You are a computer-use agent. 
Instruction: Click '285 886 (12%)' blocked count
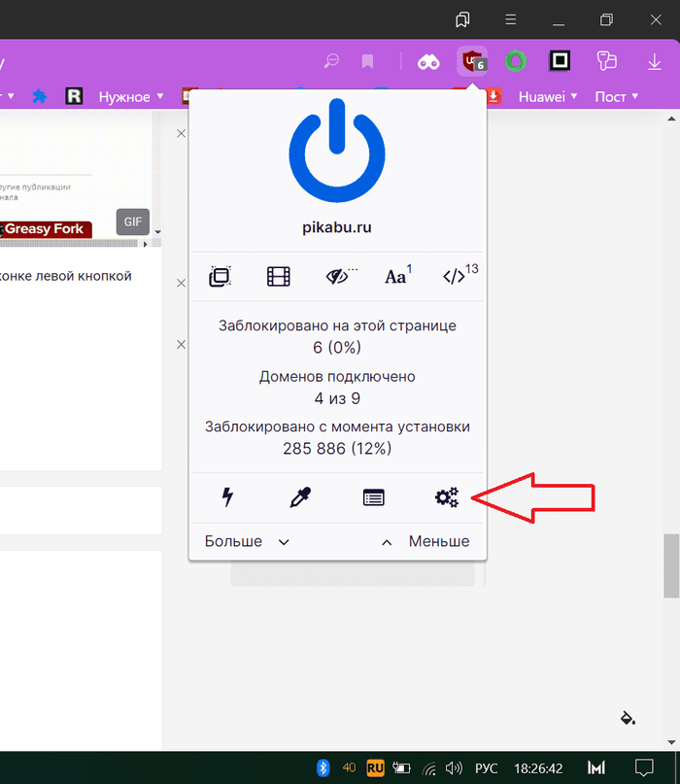click(x=337, y=449)
